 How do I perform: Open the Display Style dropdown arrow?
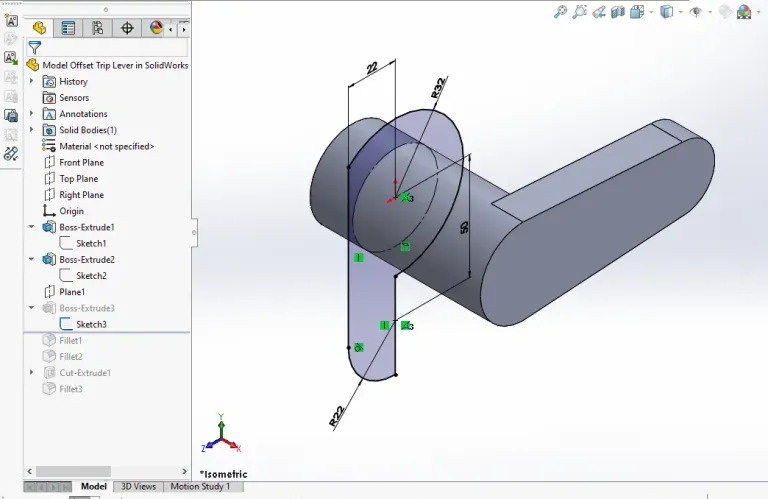point(681,12)
